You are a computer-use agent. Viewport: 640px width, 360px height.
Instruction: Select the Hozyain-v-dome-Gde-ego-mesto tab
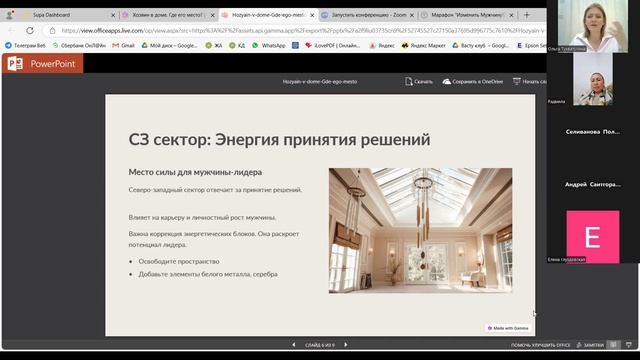tap(268, 15)
